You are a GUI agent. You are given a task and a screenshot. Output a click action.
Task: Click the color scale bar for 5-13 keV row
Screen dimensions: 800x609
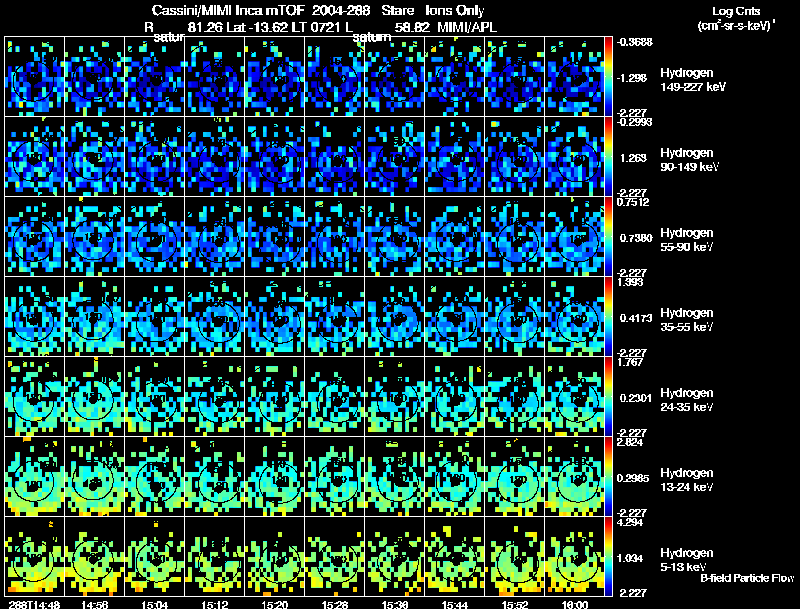(608, 557)
